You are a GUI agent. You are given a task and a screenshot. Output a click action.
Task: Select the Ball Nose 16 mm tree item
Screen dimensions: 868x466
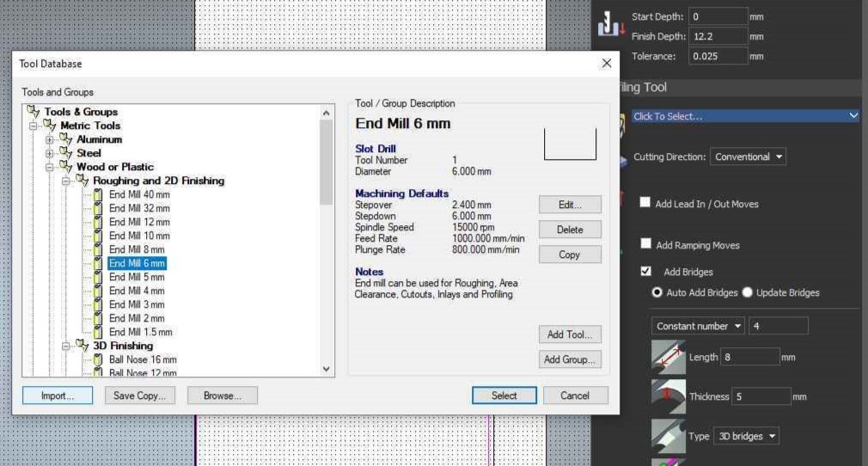tap(143, 359)
